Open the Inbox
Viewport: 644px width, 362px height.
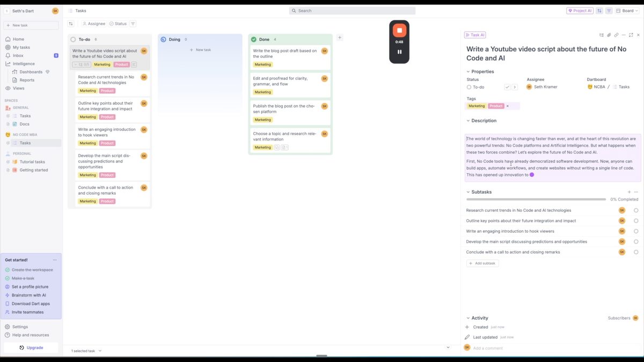(x=18, y=55)
